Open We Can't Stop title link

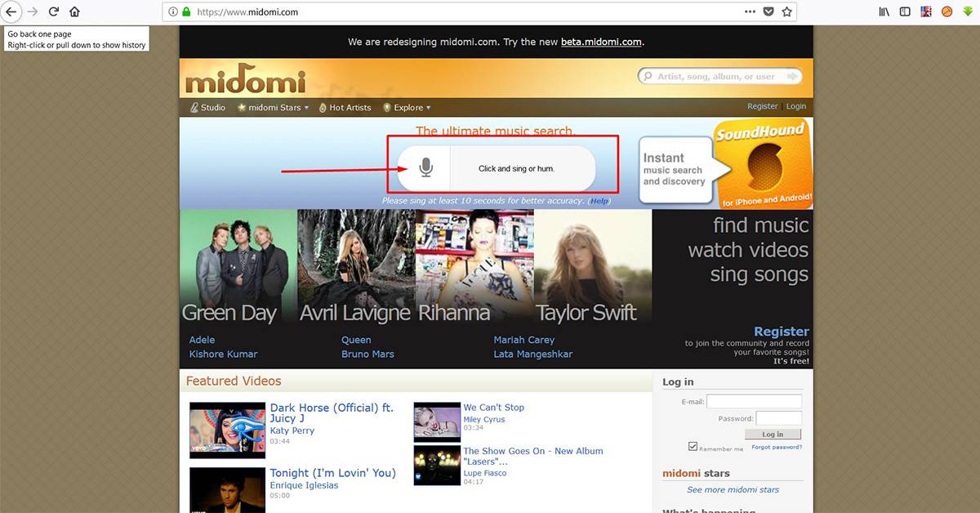tap(493, 408)
